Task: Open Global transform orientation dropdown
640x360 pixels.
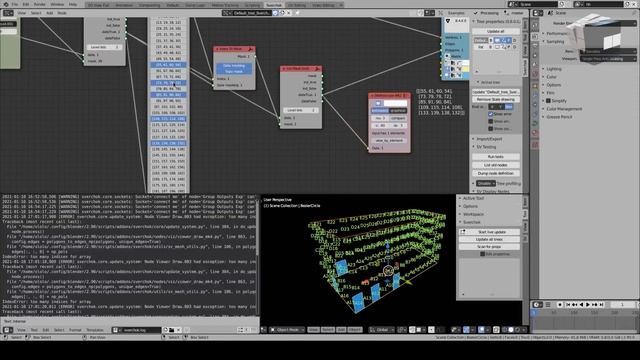Action: click(382, 330)
